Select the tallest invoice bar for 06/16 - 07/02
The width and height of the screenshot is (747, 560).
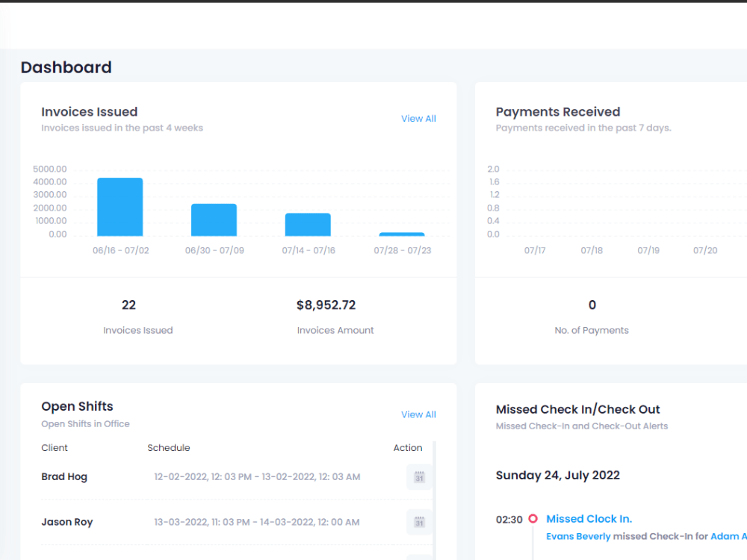(x=120, y=205)
